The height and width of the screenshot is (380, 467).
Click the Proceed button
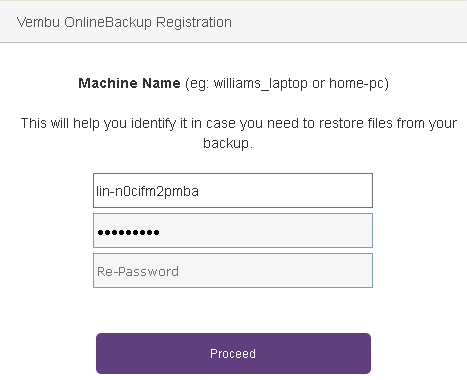(x=233, y=353)
